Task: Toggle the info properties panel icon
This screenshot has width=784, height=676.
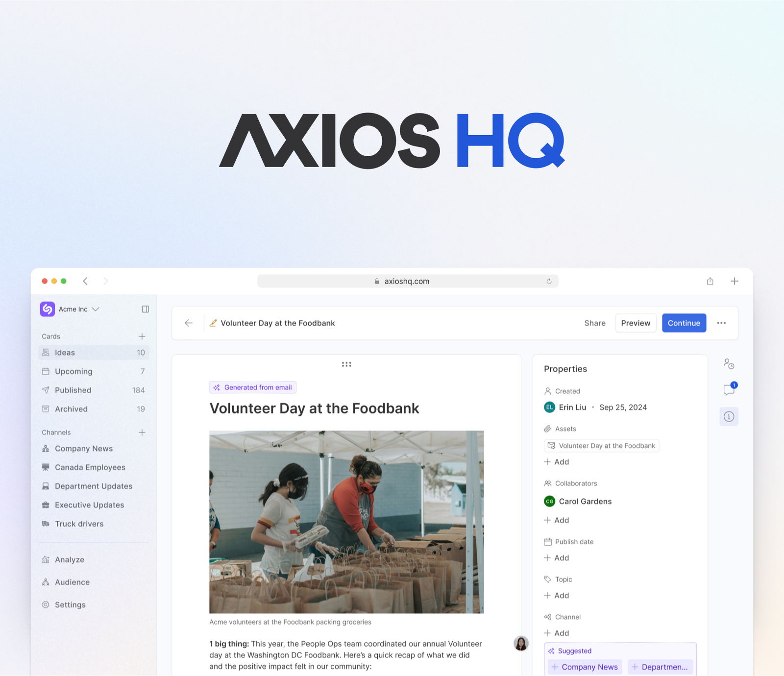Action: (729, 417)
